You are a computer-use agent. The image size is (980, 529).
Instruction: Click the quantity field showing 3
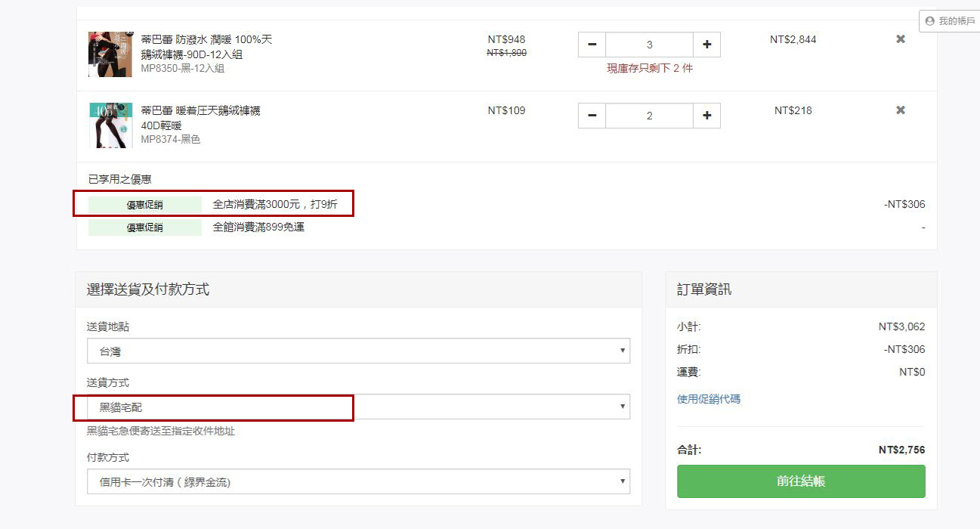point(649,45)
